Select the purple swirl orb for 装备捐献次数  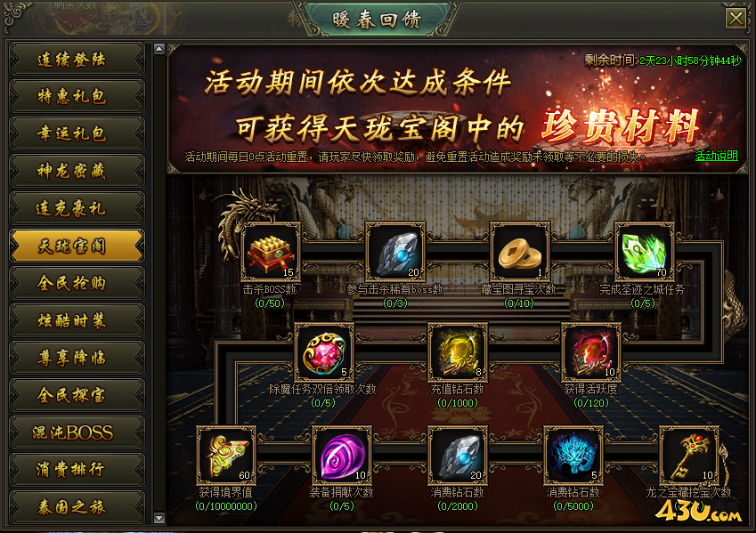[x=342, y=456]
